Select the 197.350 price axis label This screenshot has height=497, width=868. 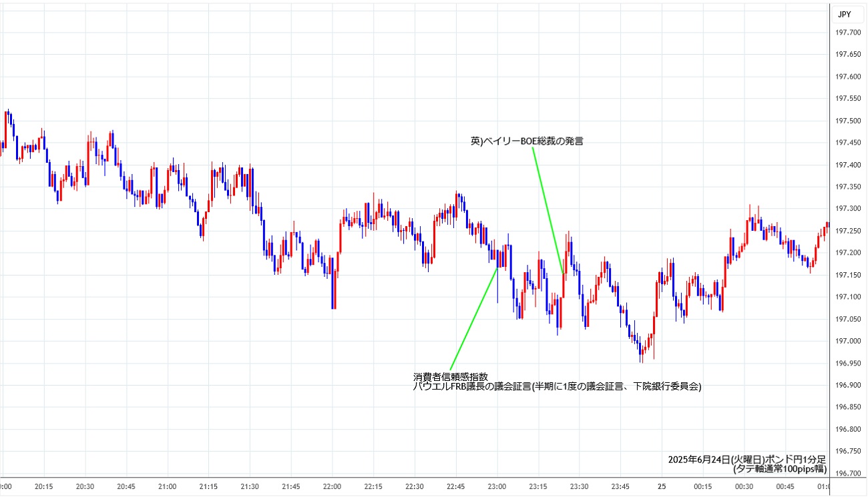pos(848,187)
